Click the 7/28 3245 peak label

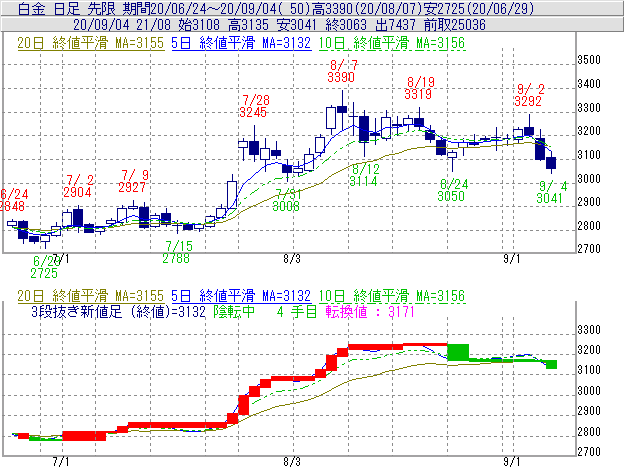(x=254, y=106)
